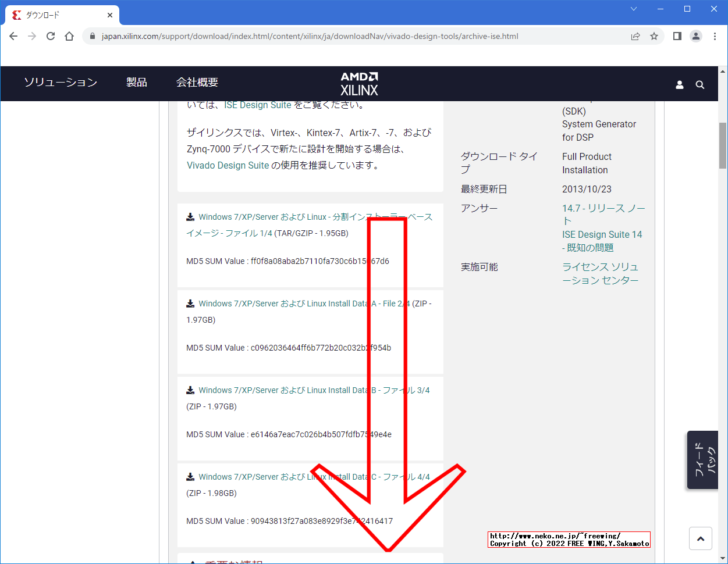Click the download icon for ファイル 1/4
The width and height of the screenshot is (728, 564).
click(x=190, y=216)
